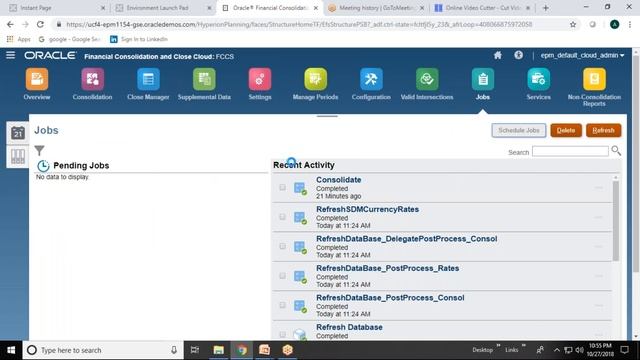
Task: Go back in browser history
Action: tap(10, 24)
